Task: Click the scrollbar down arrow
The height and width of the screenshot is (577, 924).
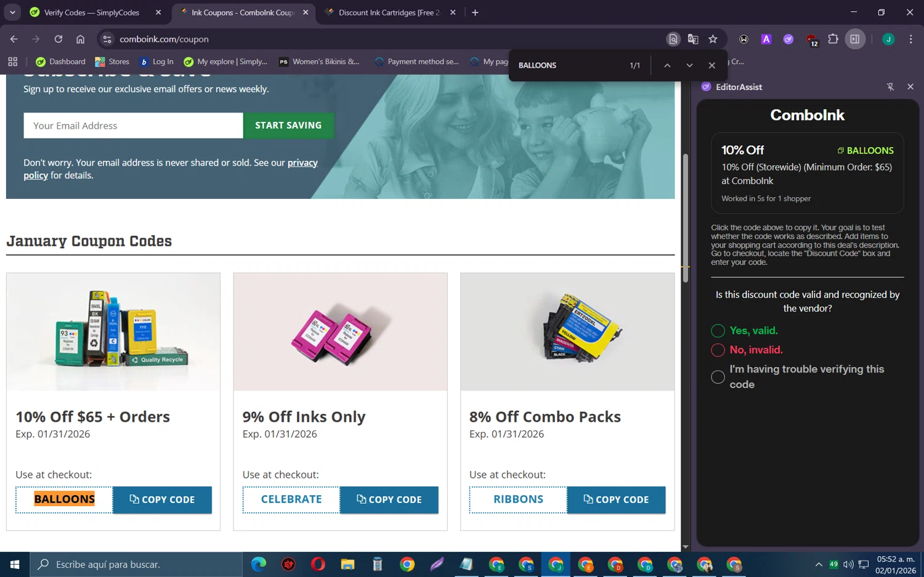Action: pos(686,547)
